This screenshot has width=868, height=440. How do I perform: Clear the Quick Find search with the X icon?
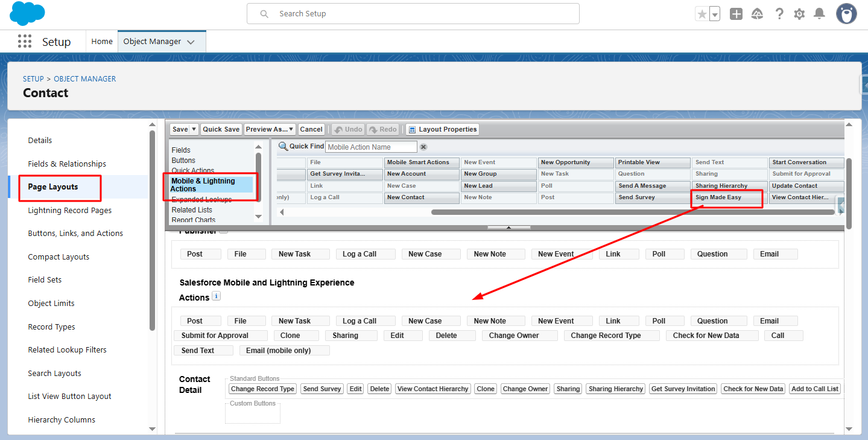(423, 147)
